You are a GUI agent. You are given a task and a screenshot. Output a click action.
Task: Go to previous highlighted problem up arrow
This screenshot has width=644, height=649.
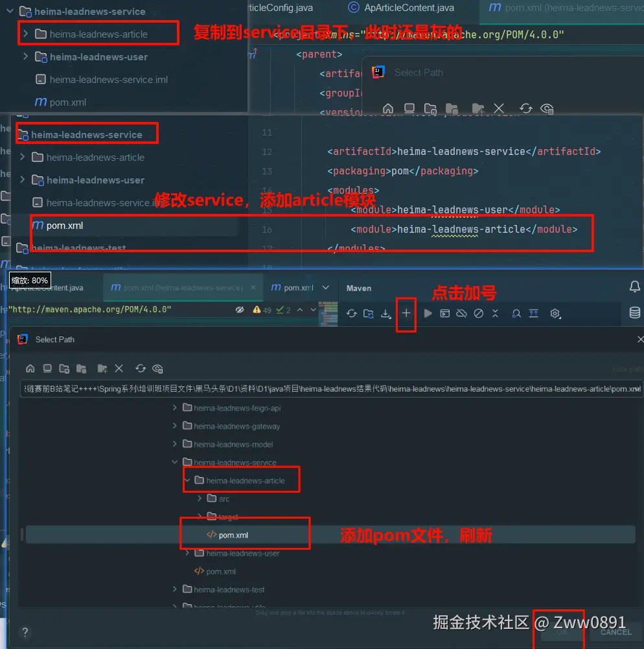[300, 310]
